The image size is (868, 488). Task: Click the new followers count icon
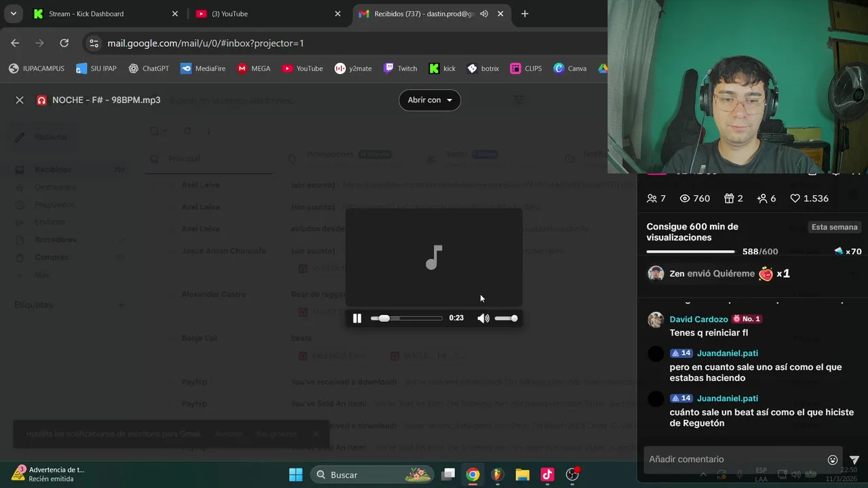coord(762,199)
